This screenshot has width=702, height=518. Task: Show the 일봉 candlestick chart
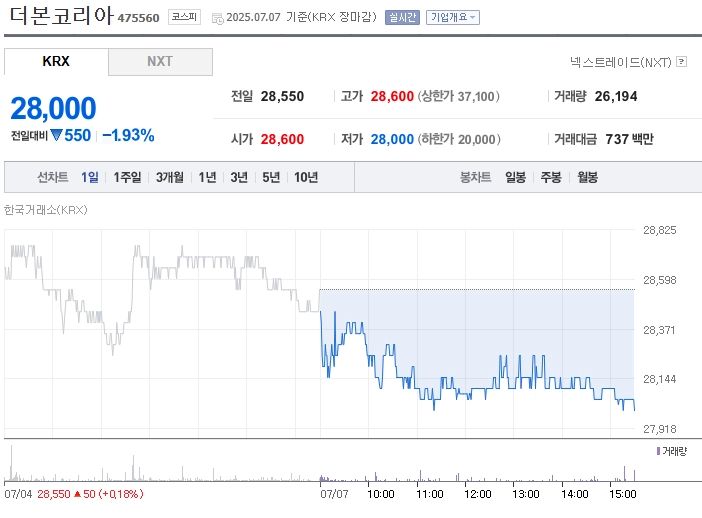point(515,177)
